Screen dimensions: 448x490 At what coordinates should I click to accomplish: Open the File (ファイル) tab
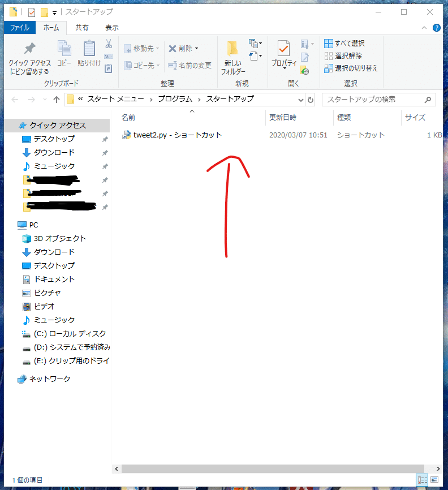(20, 28)
